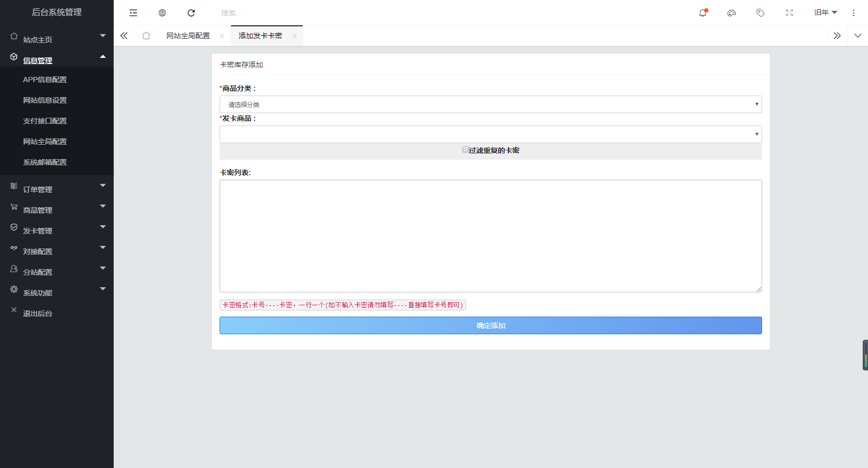Enable 过滤重复的卡密 checkbox
This screenshot has height=468, width=868.
465,150
